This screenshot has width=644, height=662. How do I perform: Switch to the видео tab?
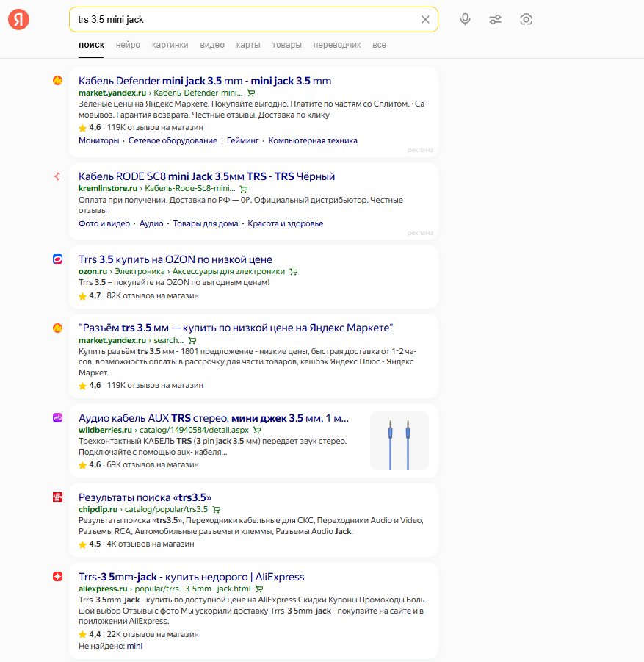click(212, 45)
